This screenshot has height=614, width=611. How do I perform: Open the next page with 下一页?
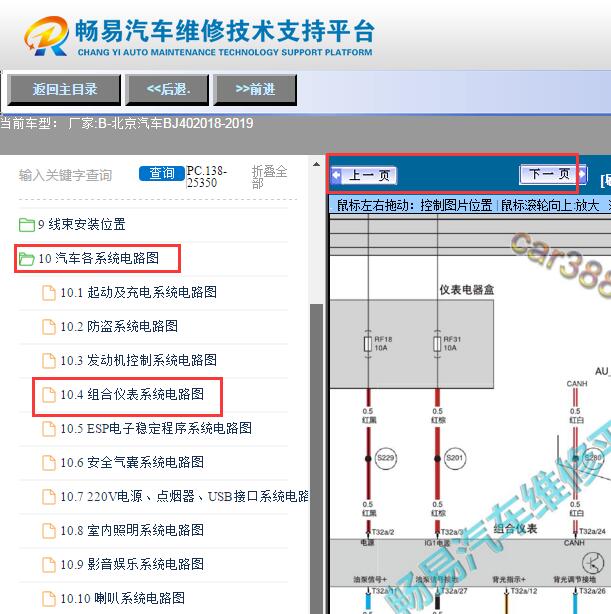coord(553,174)
